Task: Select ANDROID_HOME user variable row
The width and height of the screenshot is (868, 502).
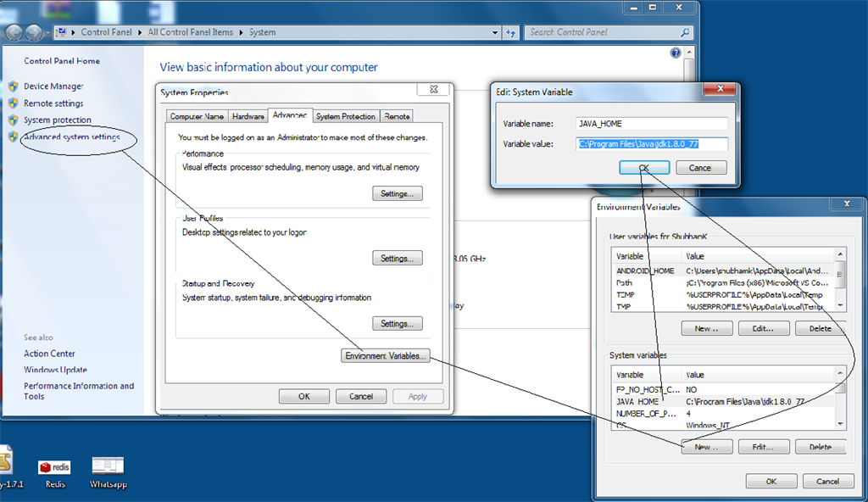Action: pyautogui.click(x=724, y=271)
